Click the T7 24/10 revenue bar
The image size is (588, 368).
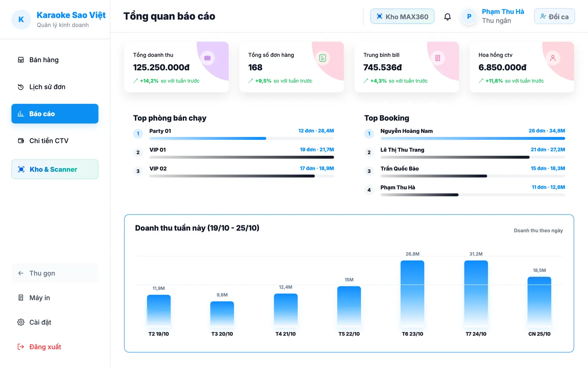[x=476, y=294]
